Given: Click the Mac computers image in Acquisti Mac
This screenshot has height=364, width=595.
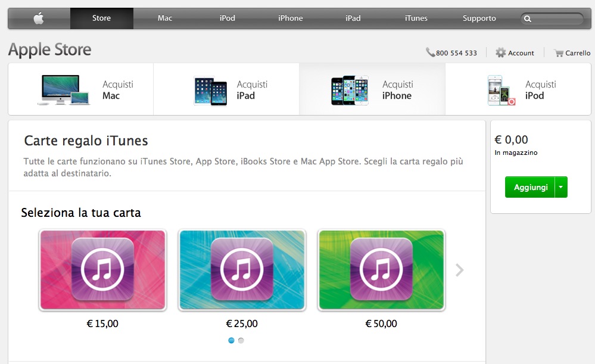Looking at the screenshot, I should tap(63, 89).
